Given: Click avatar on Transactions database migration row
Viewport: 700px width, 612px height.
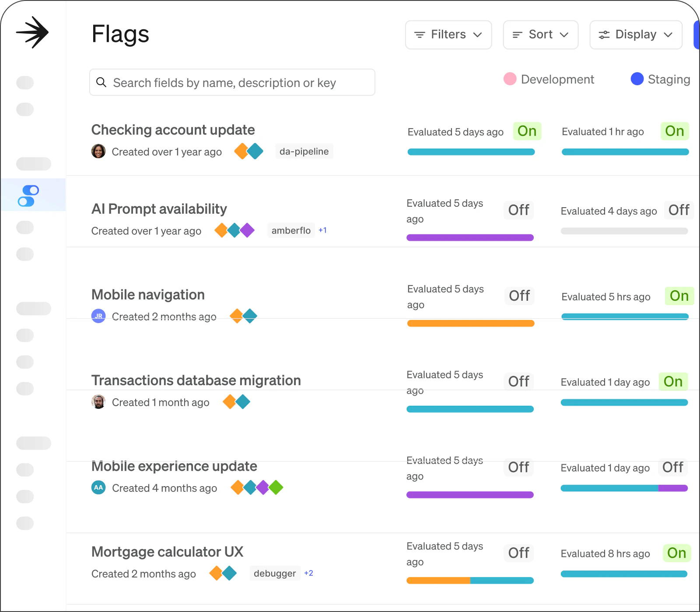Looking at the screenshot, I should [x=98, y=402].
